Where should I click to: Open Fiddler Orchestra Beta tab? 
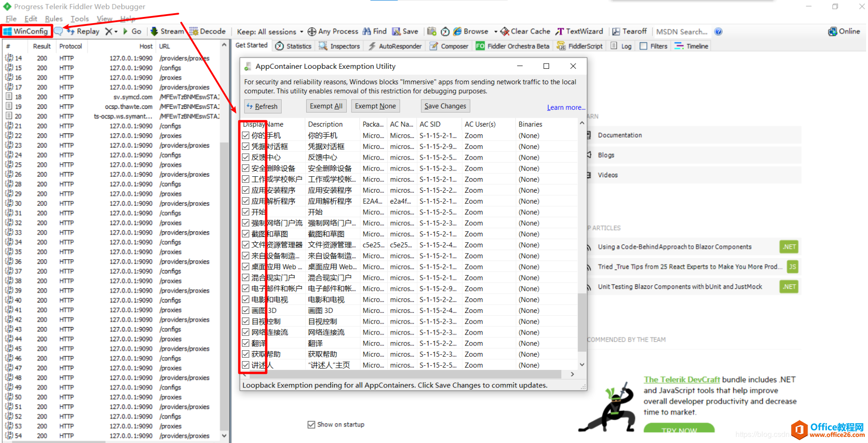click(x=513, y=46)
